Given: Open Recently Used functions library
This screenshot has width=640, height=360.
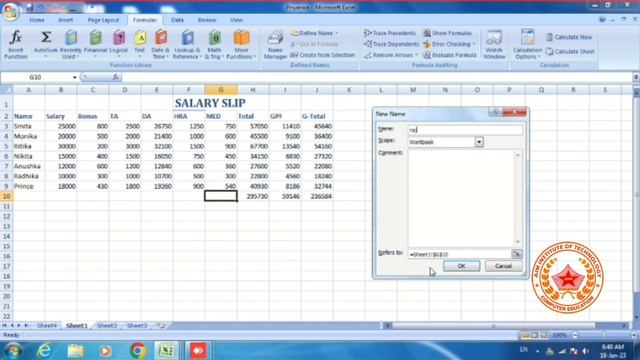Looking at the screenshot, I should (x=71, y=44).
